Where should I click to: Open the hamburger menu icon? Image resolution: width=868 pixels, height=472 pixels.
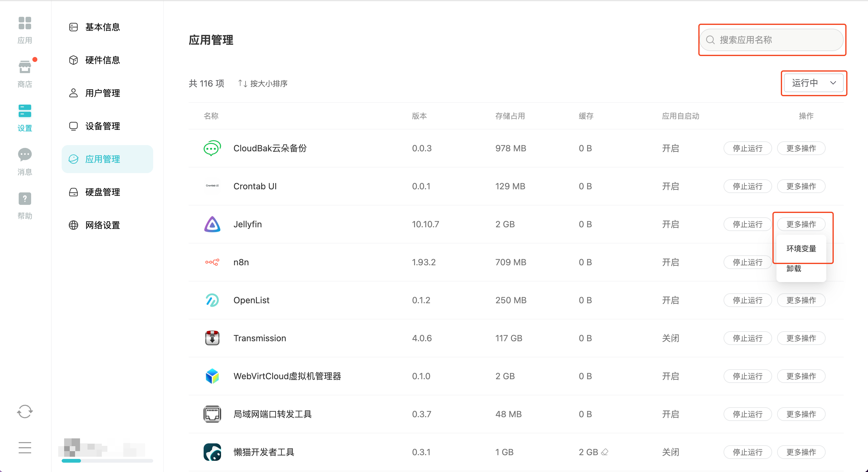click(x=25, y=448)
